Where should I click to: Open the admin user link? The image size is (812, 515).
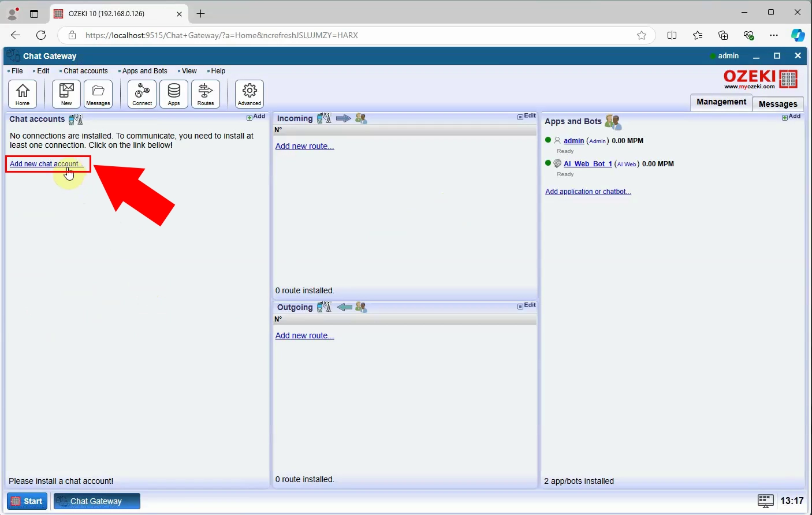(x=574, y=141)
